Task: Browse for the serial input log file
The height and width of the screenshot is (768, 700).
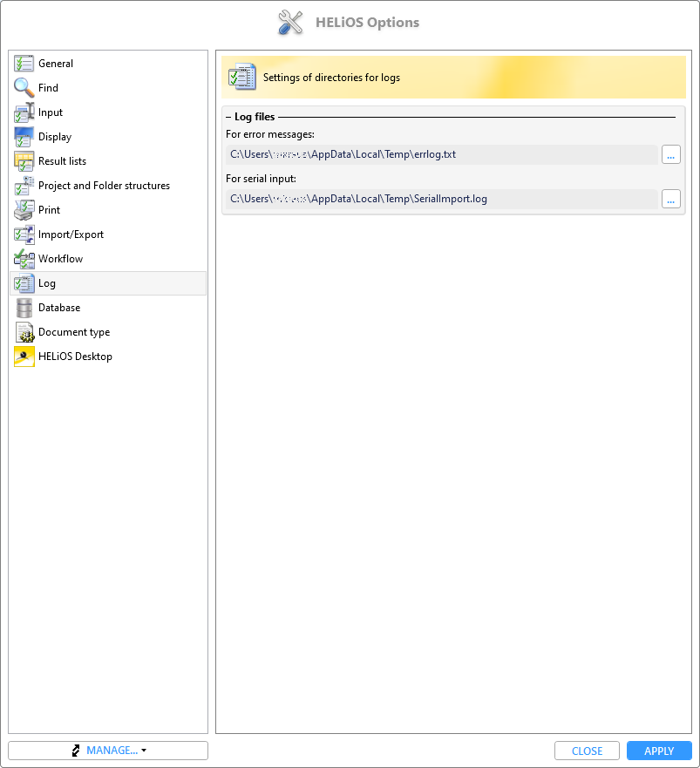Action: tap(671, 200)
